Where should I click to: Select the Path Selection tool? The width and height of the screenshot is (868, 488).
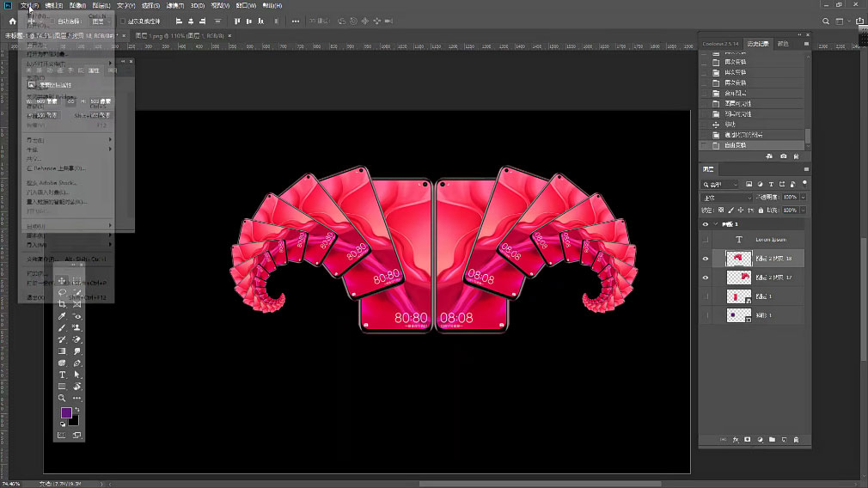tap(77, 375)
